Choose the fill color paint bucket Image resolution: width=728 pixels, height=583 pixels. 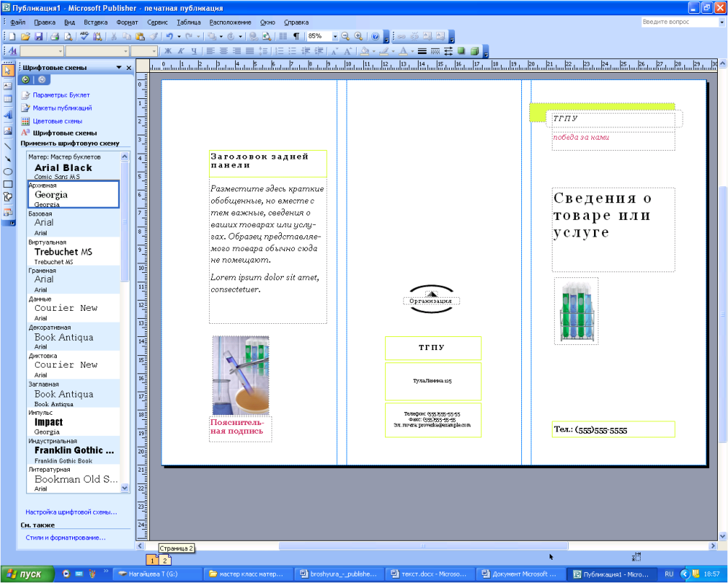[x=365, y=51]
